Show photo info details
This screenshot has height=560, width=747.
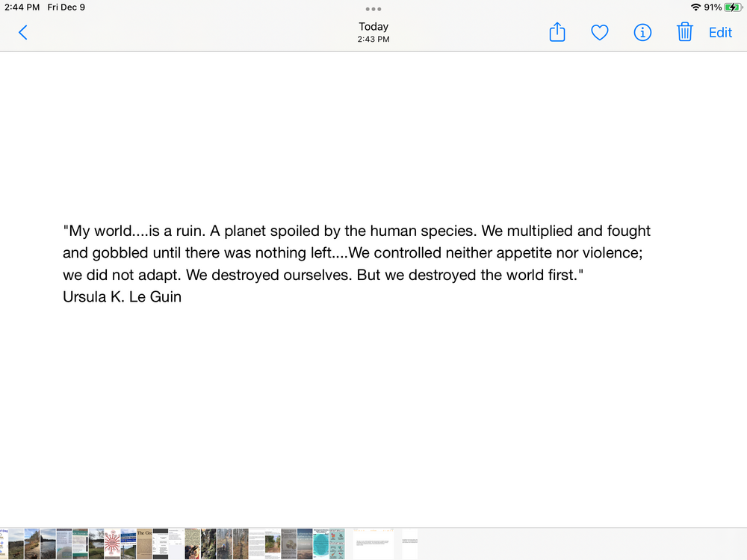[x=642, y=32]
